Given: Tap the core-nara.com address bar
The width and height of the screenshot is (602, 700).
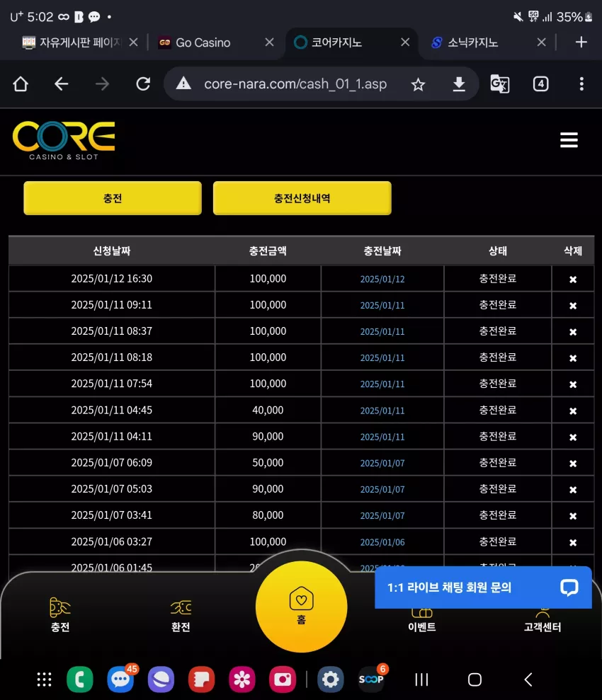Looking at the screenshot, I should click(295, 84).
